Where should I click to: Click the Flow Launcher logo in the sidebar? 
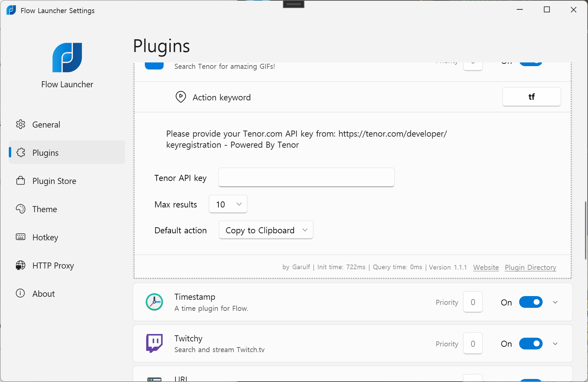click(67, 57)
